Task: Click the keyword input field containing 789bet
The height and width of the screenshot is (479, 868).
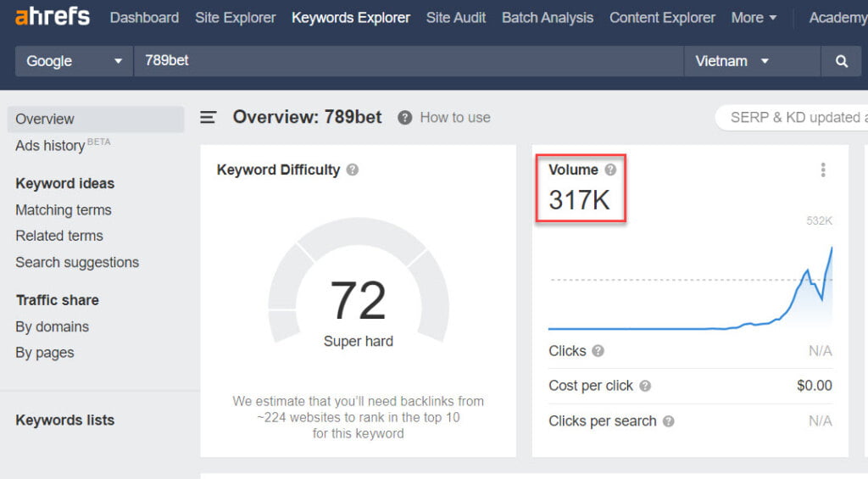Action: (x=407, y=61)
